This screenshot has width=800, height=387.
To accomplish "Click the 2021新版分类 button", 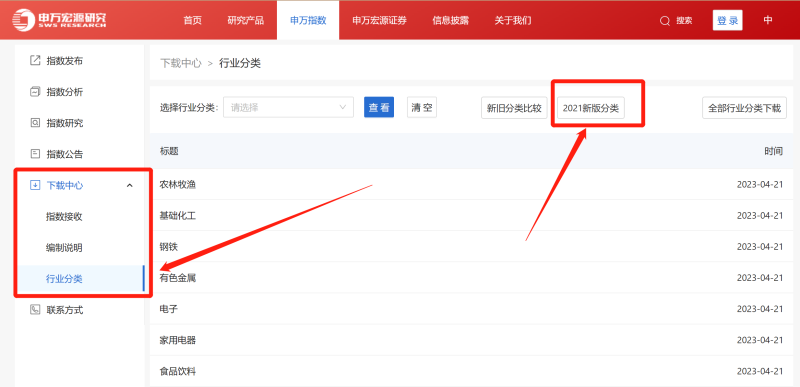I will click(x=591, y=108).
